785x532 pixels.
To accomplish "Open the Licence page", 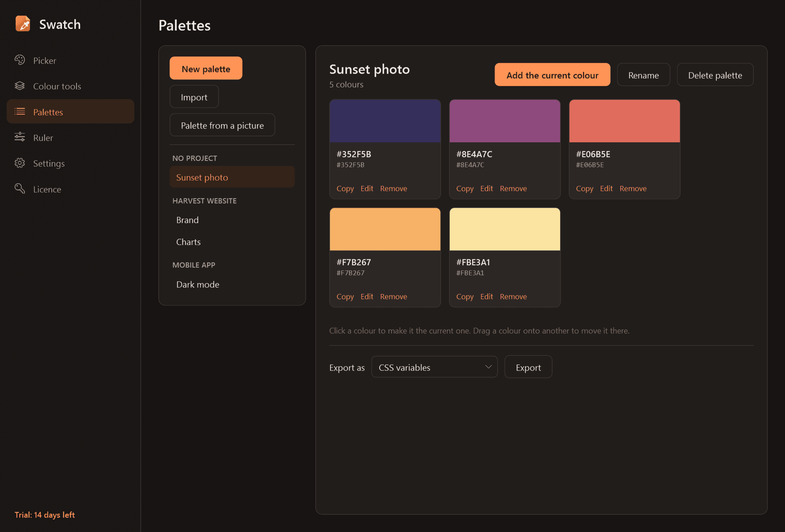I will tap(70, 189).
